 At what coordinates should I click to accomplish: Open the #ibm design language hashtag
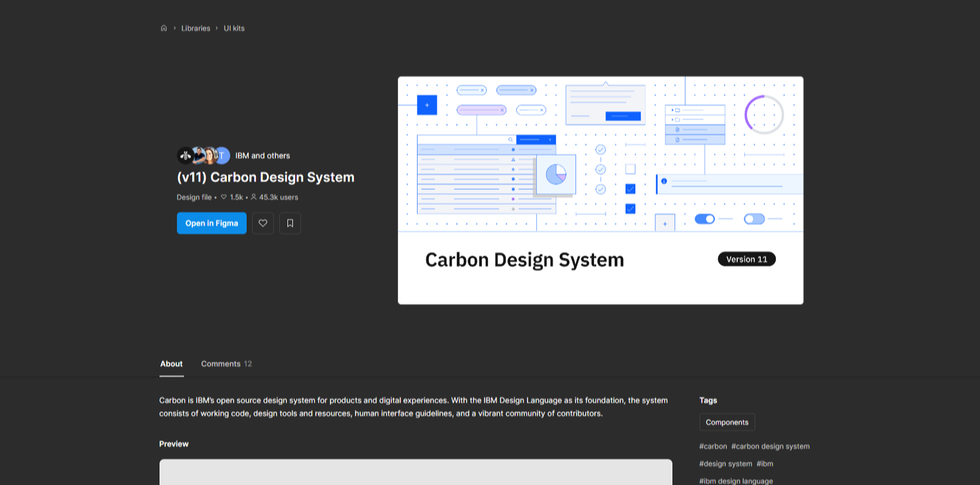point(736,481)
